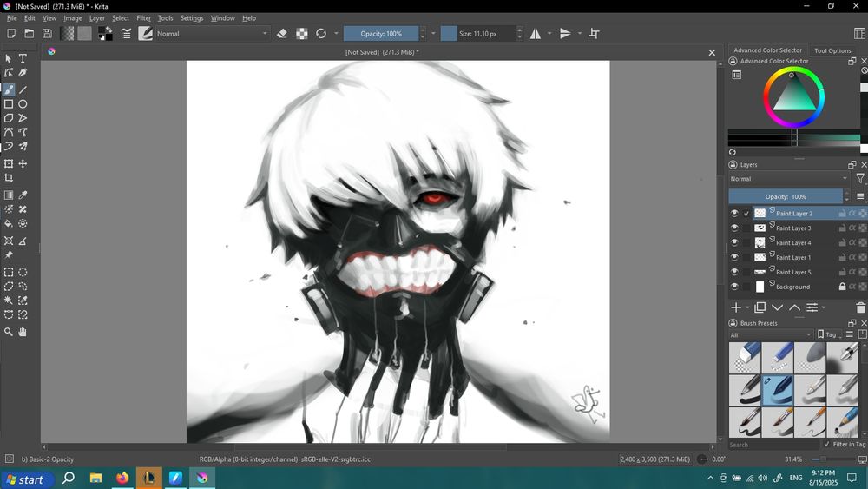Select the Crop tool
Screen dimensions: 868x489
coord(9,178)
